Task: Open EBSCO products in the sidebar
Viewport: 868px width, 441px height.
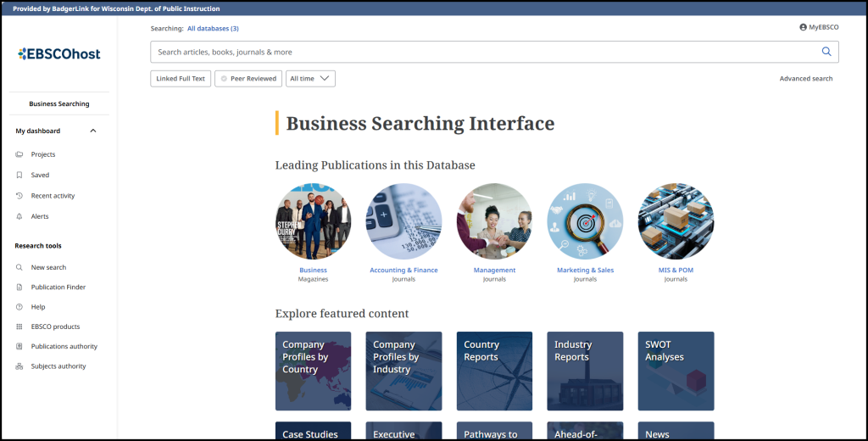Action: click(x=55, y=327)
